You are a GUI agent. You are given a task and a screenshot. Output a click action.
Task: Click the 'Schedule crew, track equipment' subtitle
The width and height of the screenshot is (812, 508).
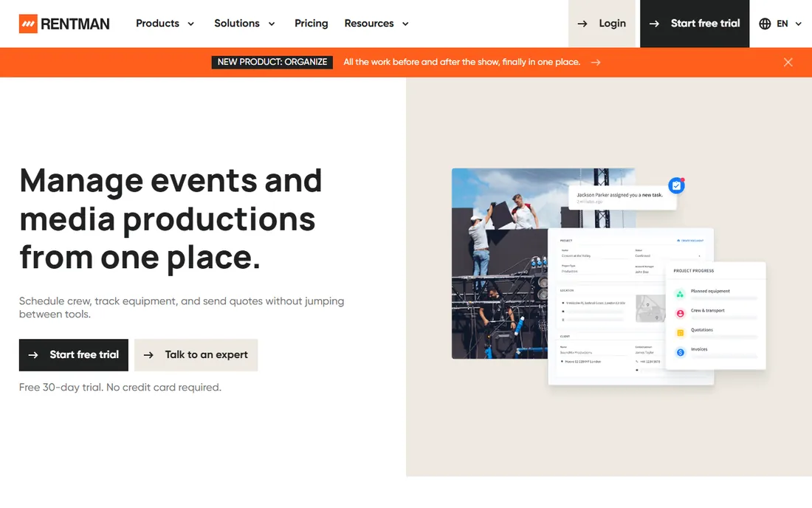tap(182, 308)
